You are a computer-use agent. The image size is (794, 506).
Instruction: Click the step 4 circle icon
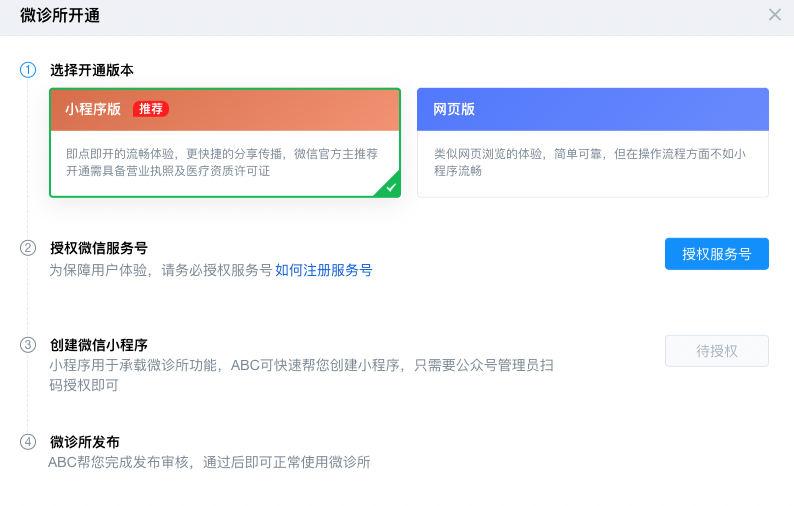point(28,442)
